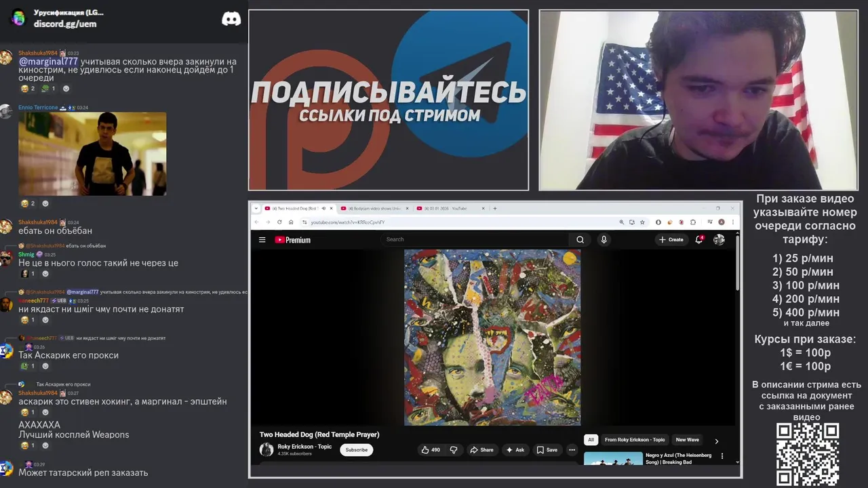Open the YouTube notifications bell
Viewport: 868px width, 488px height.
[x=699, y=239]
